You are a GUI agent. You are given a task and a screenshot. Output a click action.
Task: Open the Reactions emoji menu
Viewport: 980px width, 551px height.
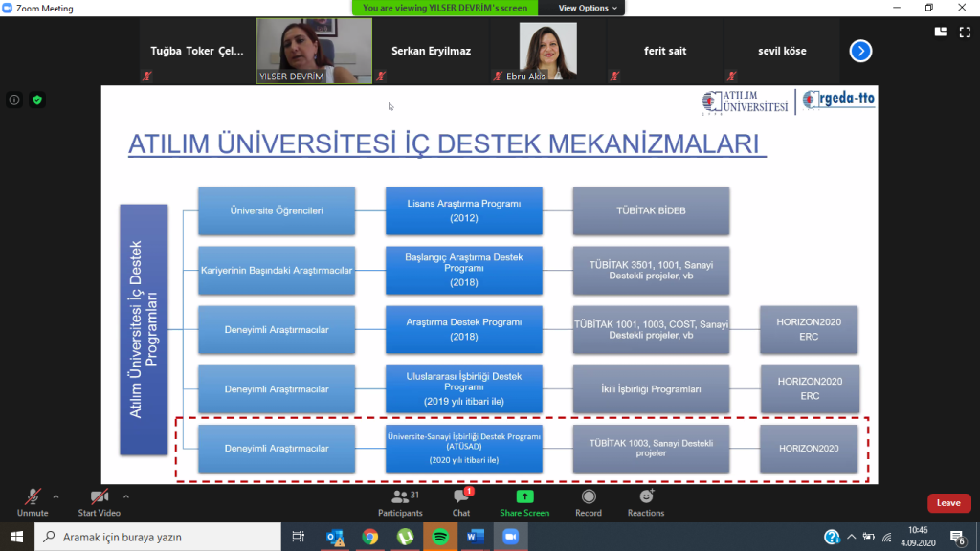[x=646, y=501]
